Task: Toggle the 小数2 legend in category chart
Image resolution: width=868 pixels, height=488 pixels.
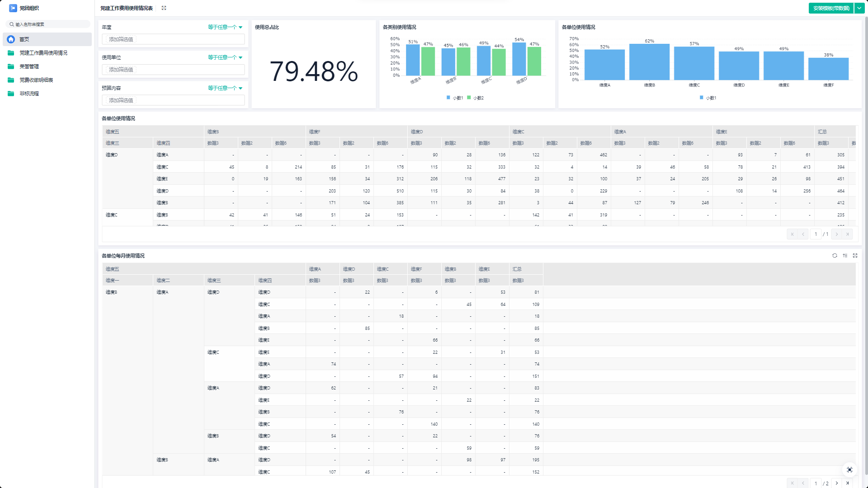Action: pyautogui.click(x=476, y=98)
